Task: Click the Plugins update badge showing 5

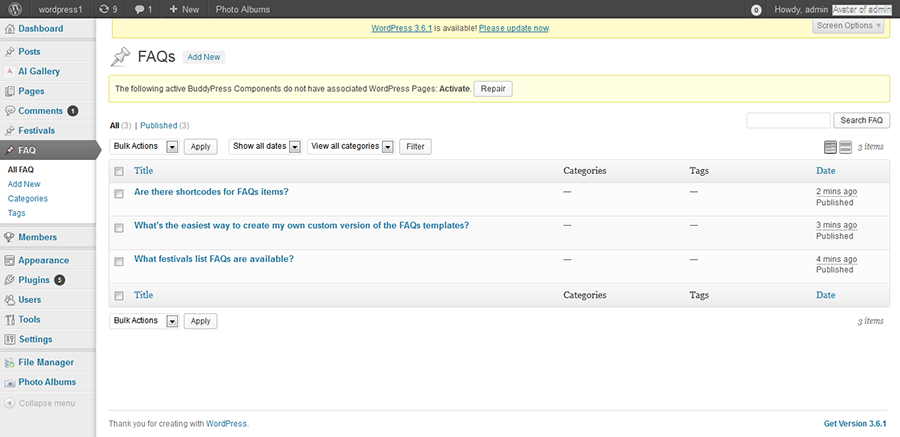Action: 59,280
